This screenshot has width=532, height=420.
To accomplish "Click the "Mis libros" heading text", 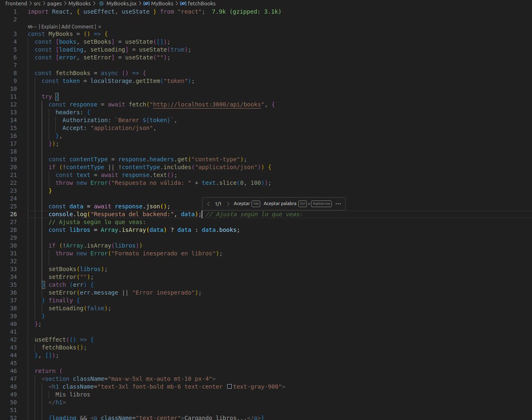I will pos(73,395).
